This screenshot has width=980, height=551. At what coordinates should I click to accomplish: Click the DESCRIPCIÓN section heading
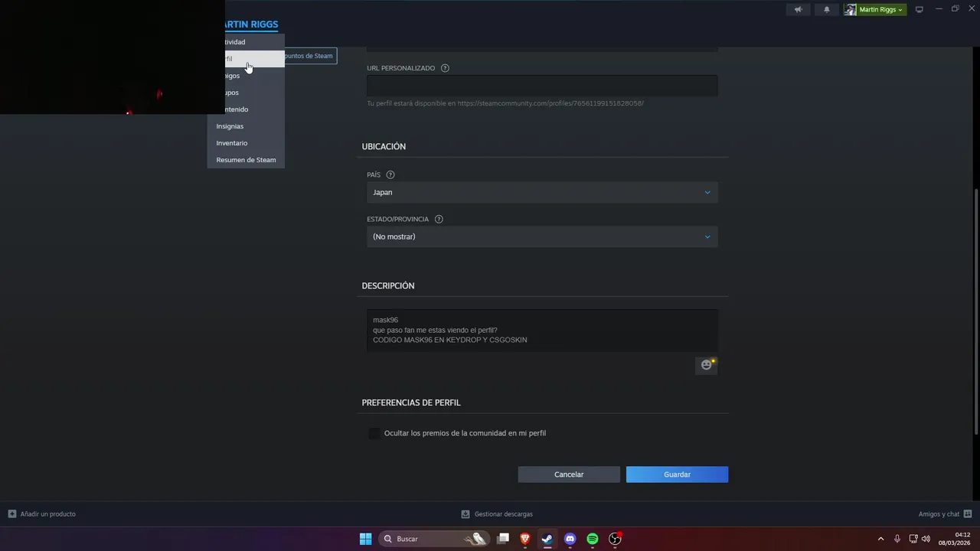pos(388,285)
